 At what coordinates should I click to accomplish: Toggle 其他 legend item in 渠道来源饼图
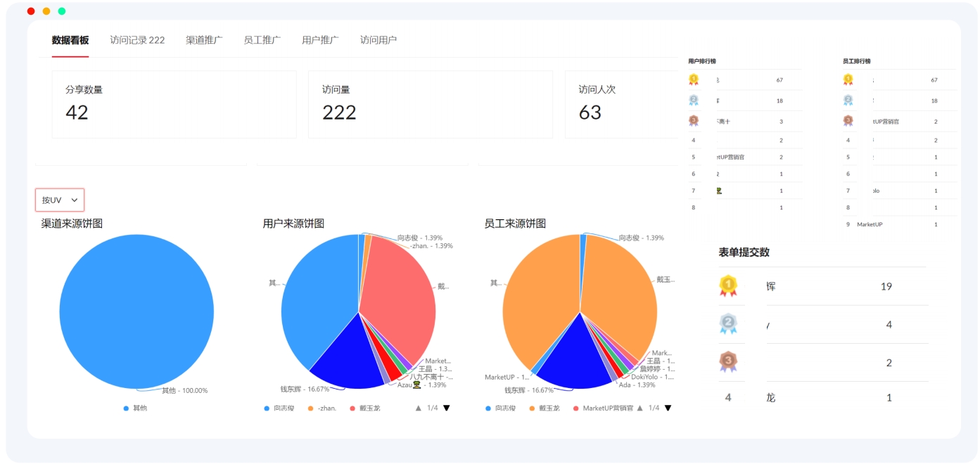[136, 408]
